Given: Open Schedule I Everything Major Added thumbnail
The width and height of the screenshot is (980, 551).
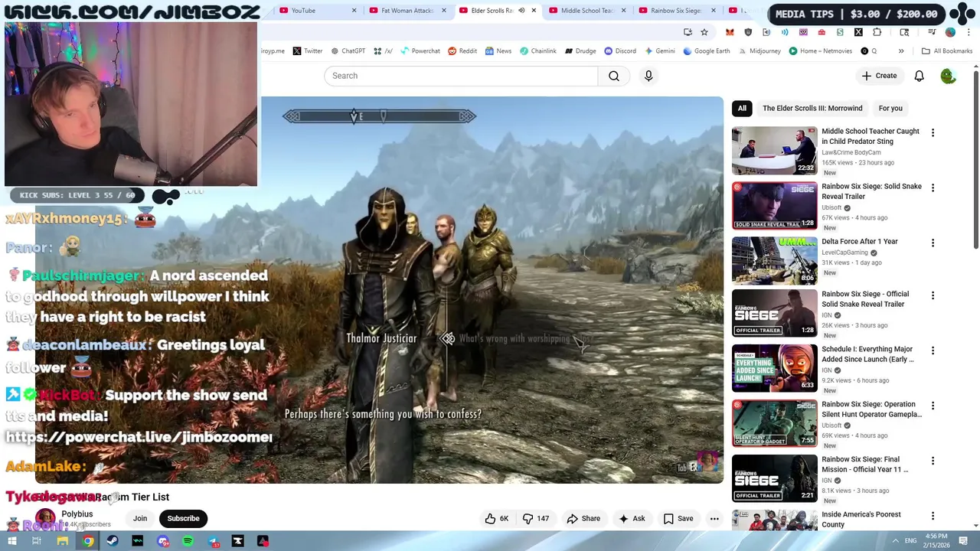Looking at the screenshot, I should (775, 368).
